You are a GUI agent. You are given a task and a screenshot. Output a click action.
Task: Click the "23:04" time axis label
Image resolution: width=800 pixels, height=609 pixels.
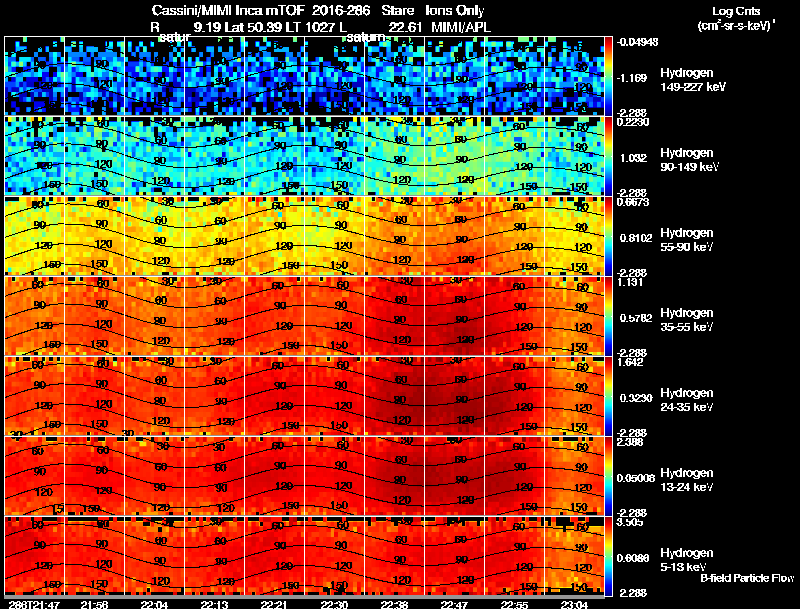pos(574,604)
